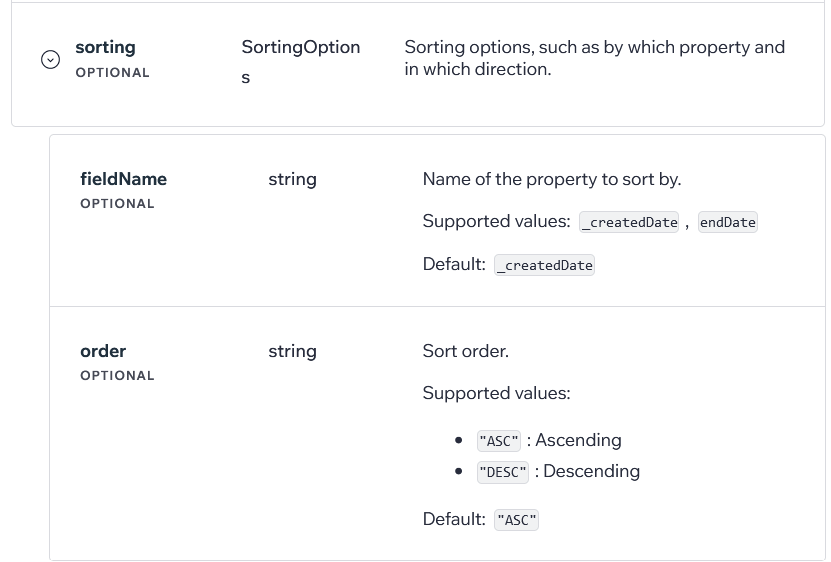Click the "DESC" Descending code chip
Screen dimensions: 831x562
[503, 472]
